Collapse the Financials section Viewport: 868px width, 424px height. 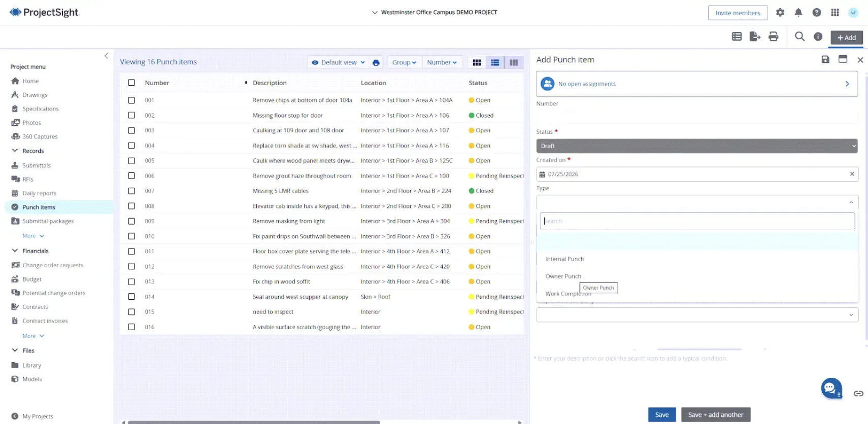coord(15,251)
